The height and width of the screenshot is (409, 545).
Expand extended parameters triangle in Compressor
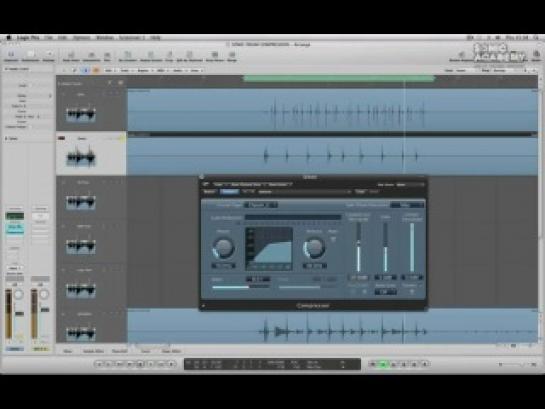pyautogui.click(x=203, y=306)
